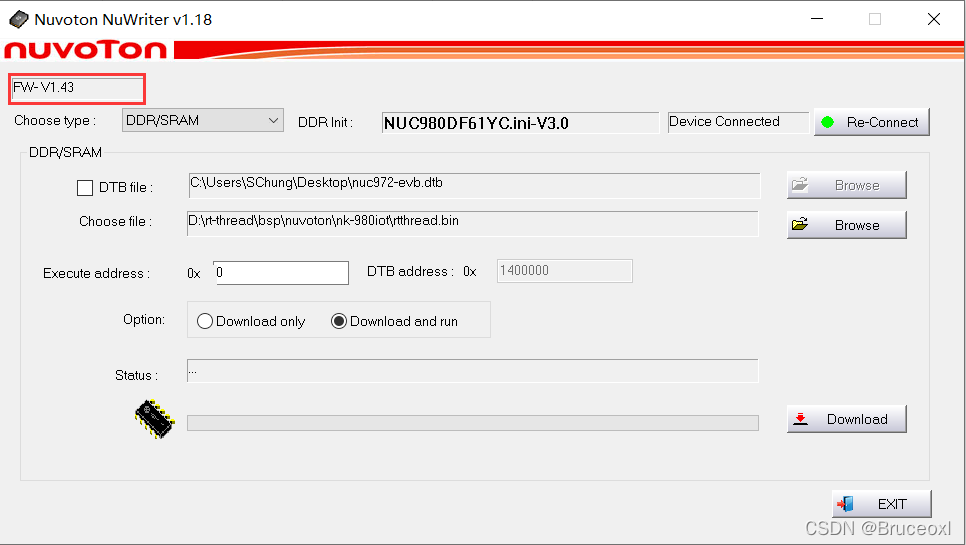Image resolution: width=966 pixels, height=545 pixels.
Task: Click the chip illustration icon beside progress bar
Action: [x=155, y=419]
